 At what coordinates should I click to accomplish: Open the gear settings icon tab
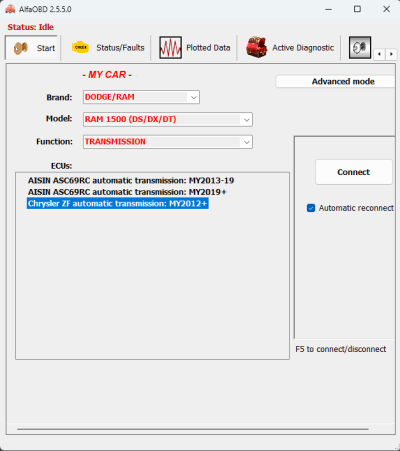pos(360,47)
